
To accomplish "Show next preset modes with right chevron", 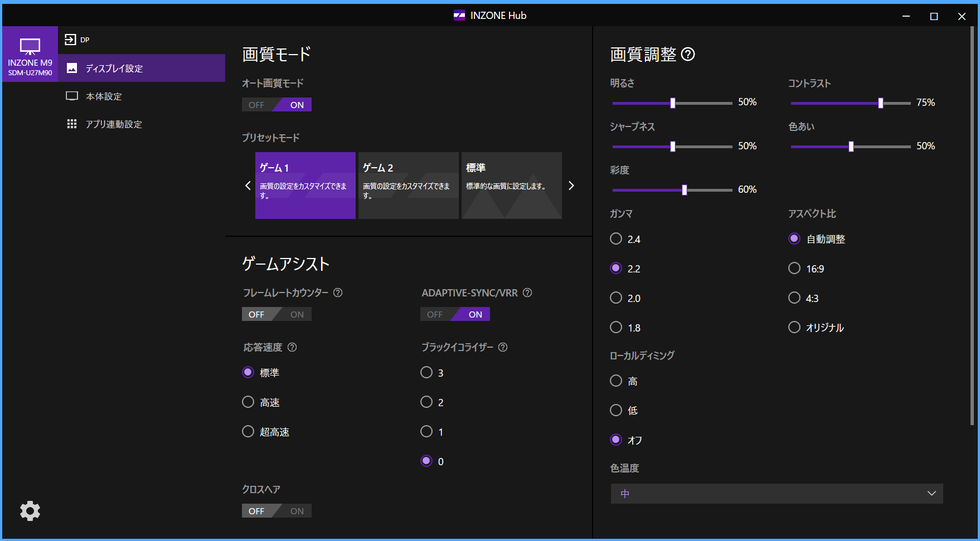I will coord(571,186).
